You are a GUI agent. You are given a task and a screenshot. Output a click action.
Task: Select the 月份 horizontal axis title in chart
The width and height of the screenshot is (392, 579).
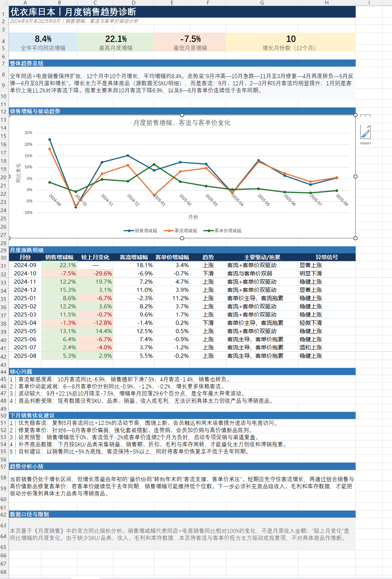(193, 217)
